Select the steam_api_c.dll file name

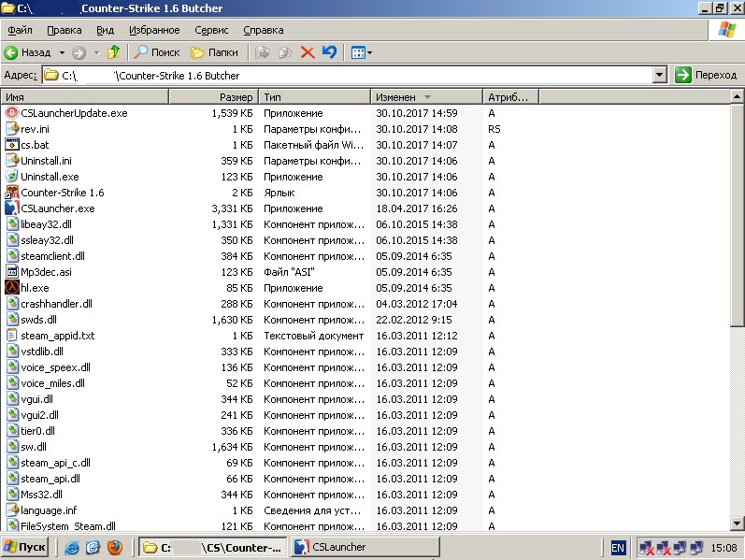[55, 463]
